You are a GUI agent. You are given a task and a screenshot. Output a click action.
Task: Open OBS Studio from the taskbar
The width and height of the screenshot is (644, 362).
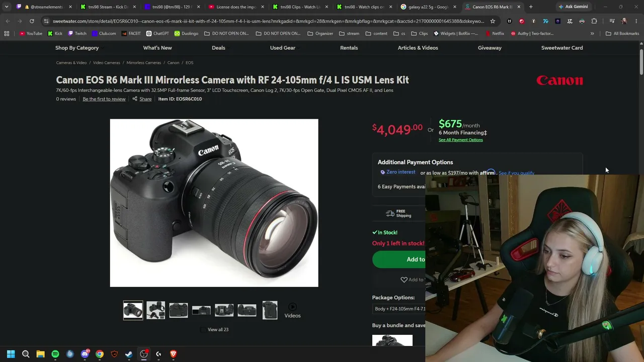(x=144, y=354)
